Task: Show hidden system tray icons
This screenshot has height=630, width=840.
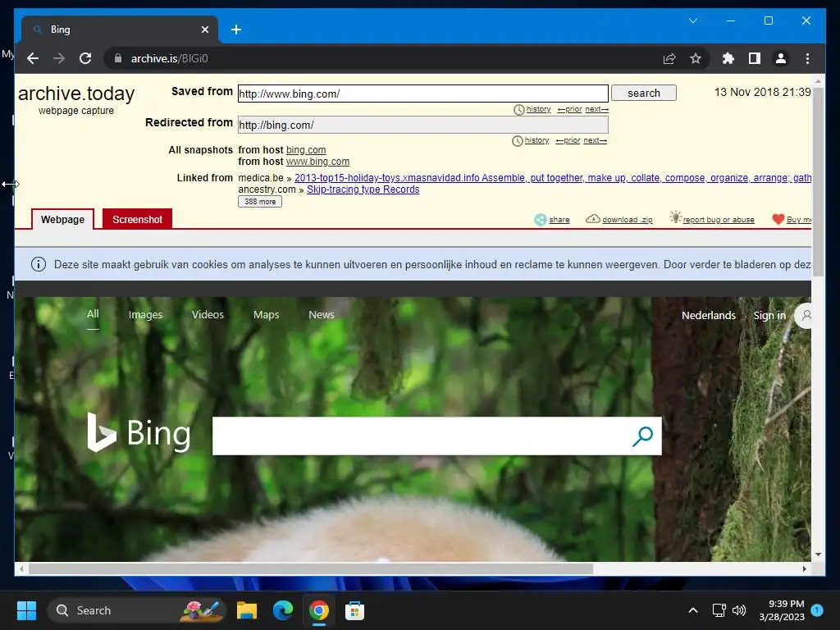Action: pyautogui.click(x=692, y=610)
